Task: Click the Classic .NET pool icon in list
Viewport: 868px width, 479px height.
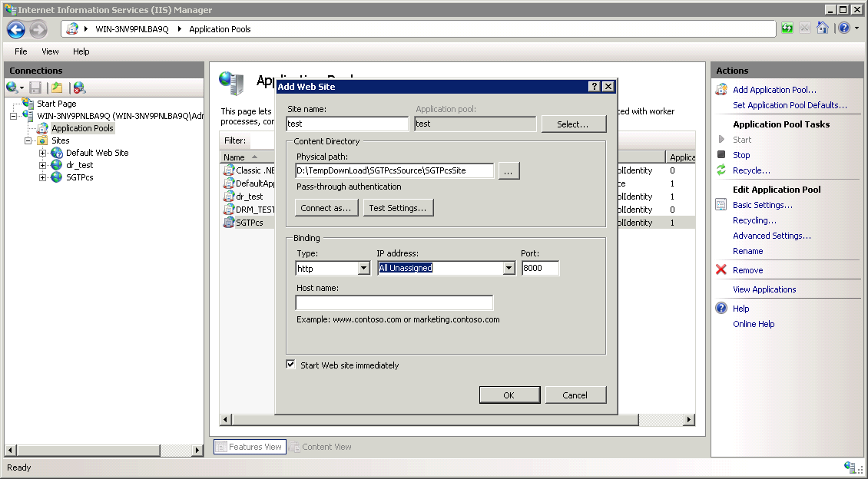Action: tap(229, 170)
